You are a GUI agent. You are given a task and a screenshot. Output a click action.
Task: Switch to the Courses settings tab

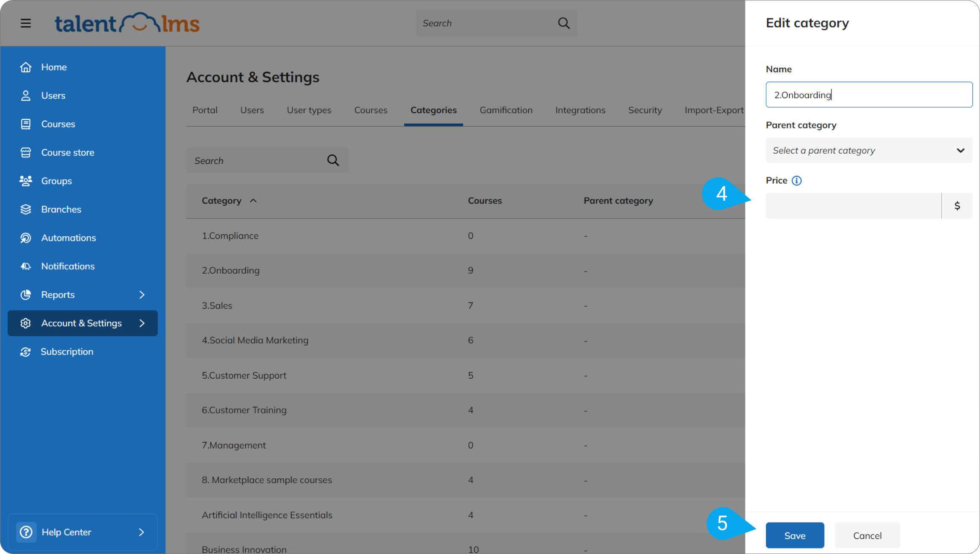click(371, 110)
